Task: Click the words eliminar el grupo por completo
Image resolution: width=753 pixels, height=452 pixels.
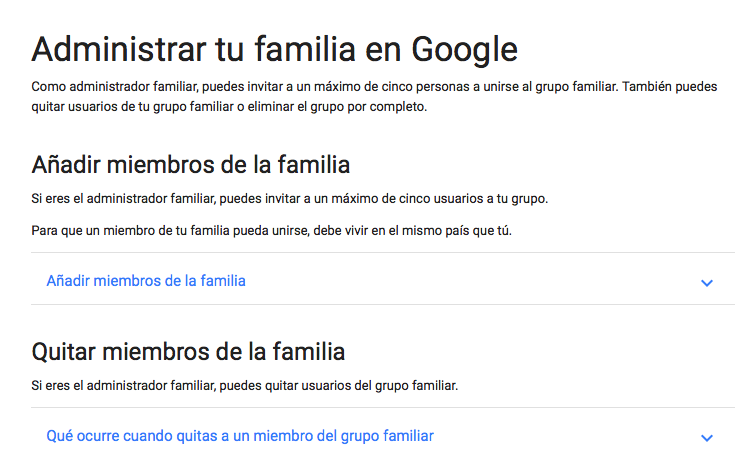Action: 337,107
